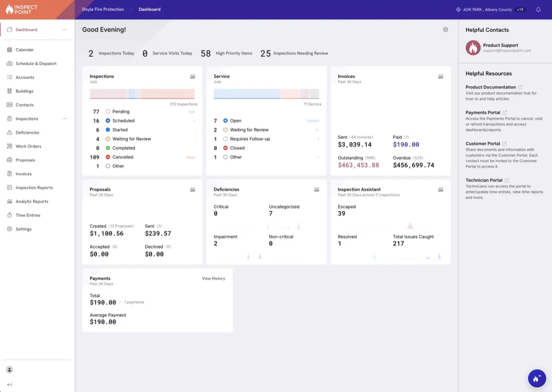The height and width of the screenshot is (392, 552).
Task: Select the Completed inspections row
Action: 142,148
